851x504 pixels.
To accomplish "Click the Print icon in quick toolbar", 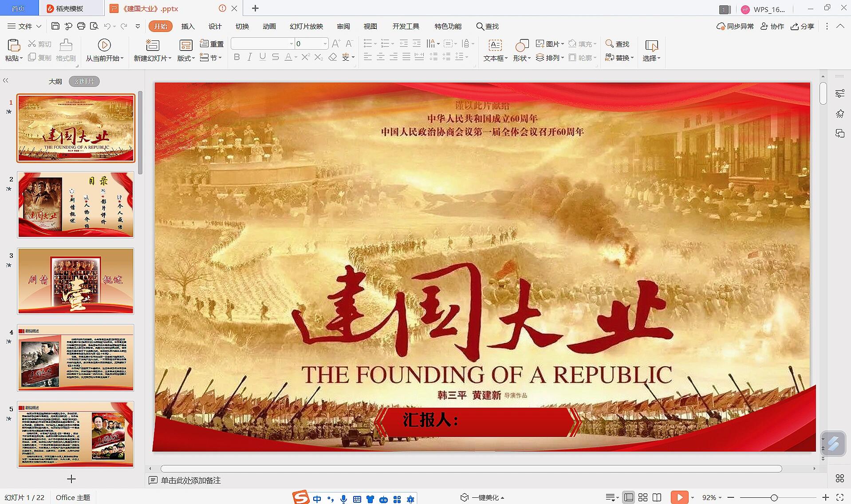I will click(81, 26).
